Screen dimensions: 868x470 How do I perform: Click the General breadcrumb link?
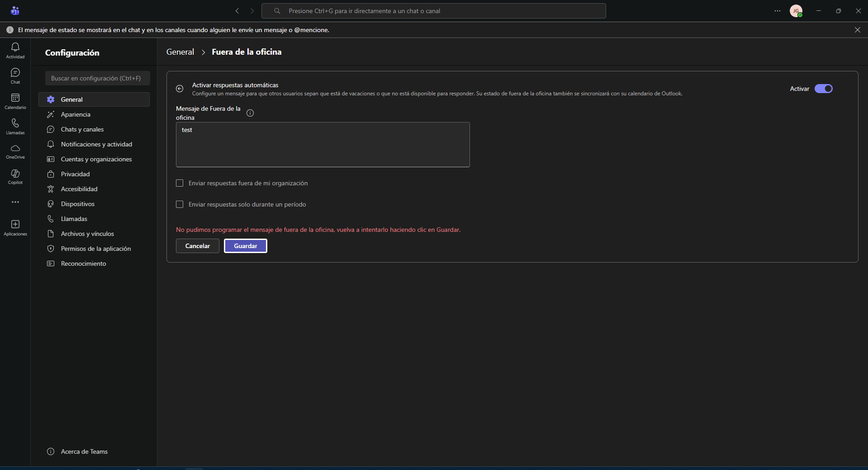point(180,52)
